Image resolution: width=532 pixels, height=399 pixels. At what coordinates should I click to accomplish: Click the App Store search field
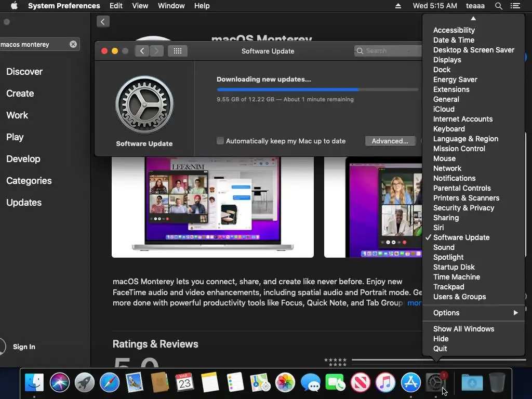pos(39,44)
